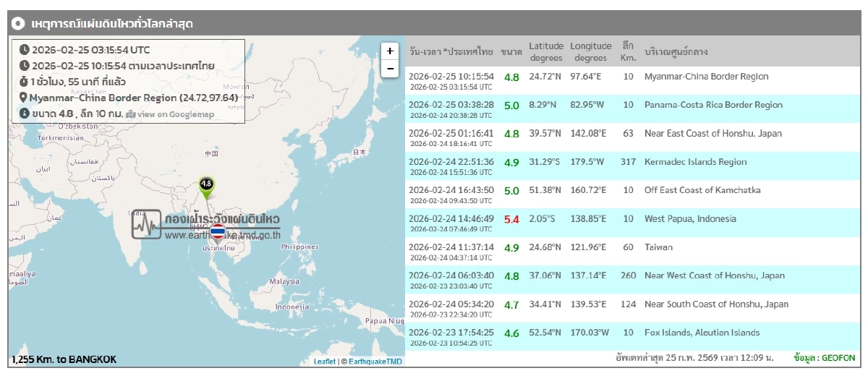Zoom in on the earthquake map
This screenshot has width=868, height=376.
[390, 51]
